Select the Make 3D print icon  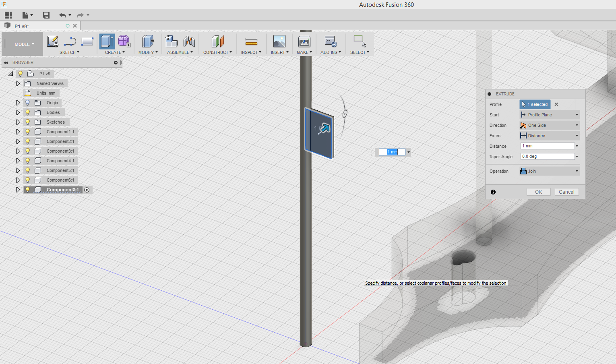[x=304, y=41]
